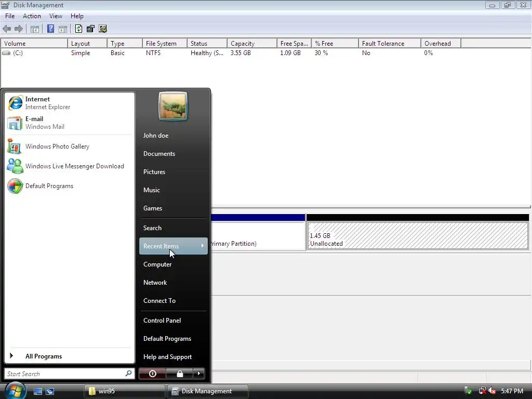The image size is (532, 399).
Task: Open the Help toolbar icon
Action: pyautogui.click(x=50, y=29)
